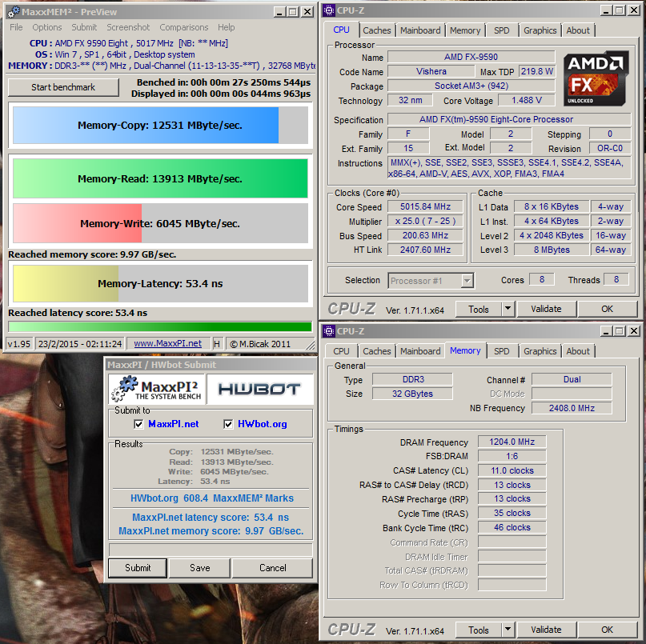Click the MaxxMEM² gear icon in title bar

pos(14,12)
